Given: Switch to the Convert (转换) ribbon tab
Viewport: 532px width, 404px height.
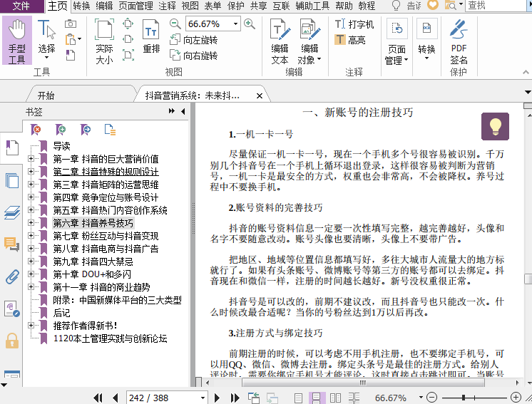Looking at the screenshot, I should (x=81, y=6).
